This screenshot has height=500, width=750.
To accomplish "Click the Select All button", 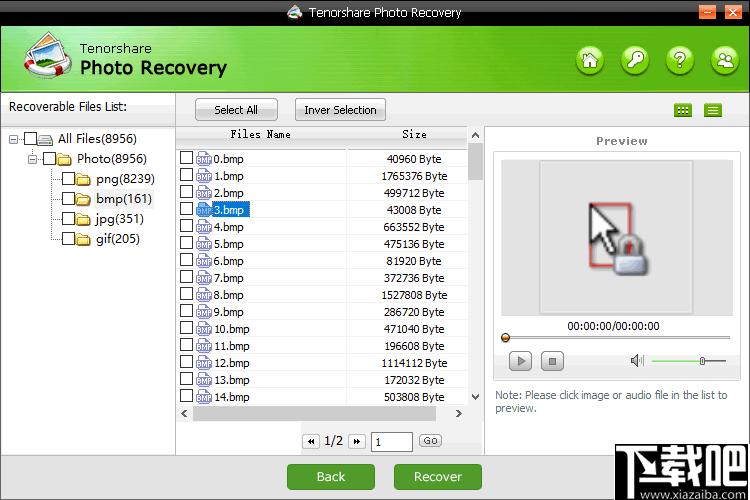I will click(236, 110).
